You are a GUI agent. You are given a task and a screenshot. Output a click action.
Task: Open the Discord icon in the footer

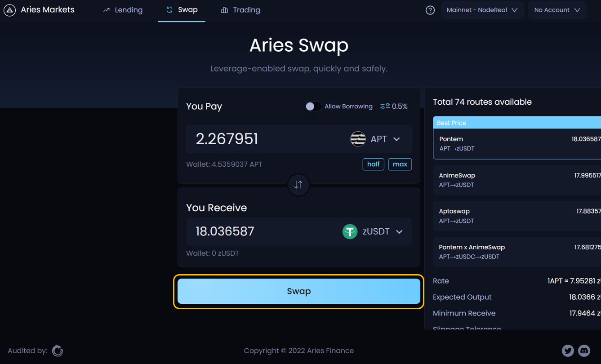pyautogui.click(x=584, y=351)
